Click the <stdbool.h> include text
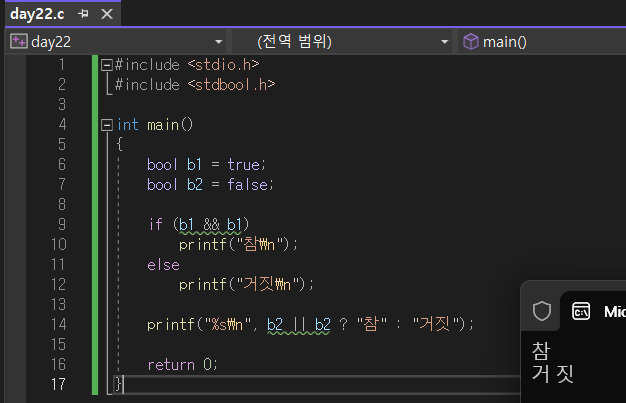 pyautogui.click(x=232, y=85)
